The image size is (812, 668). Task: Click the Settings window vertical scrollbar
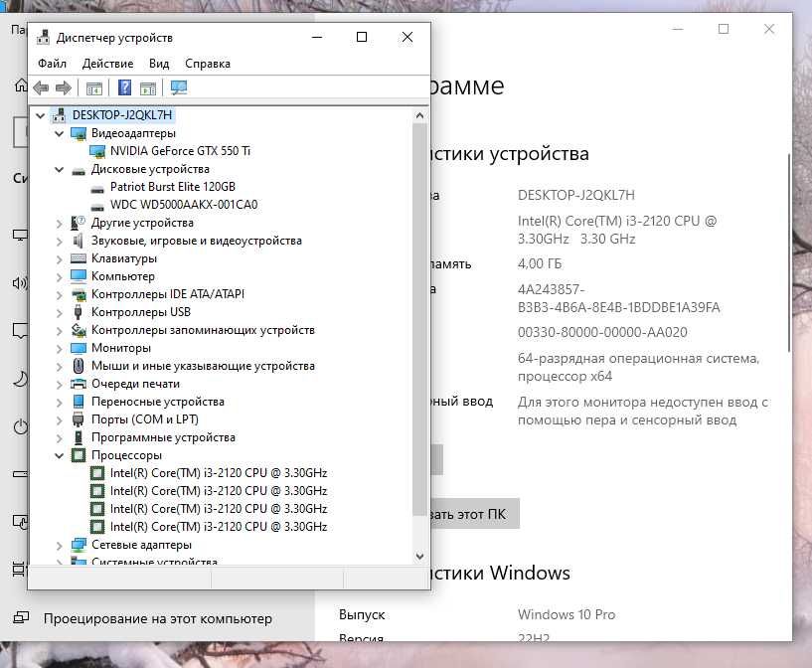(x=788, y=252)
